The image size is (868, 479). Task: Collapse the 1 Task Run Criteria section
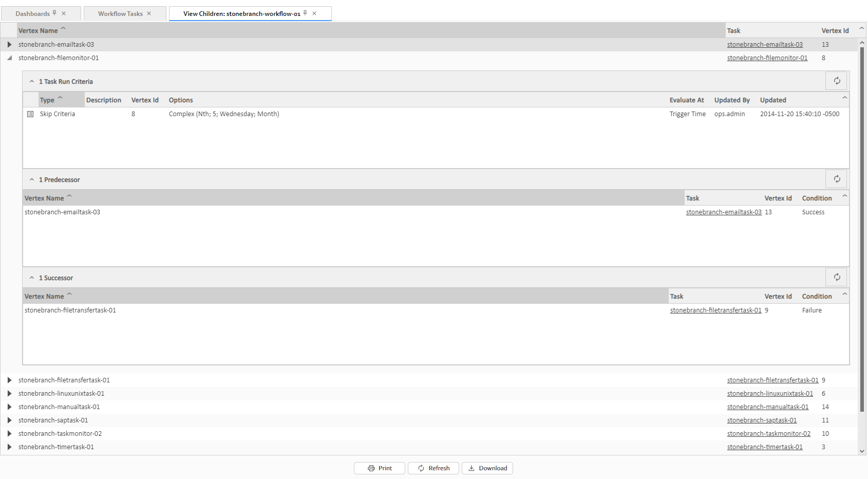pos(32,81)
